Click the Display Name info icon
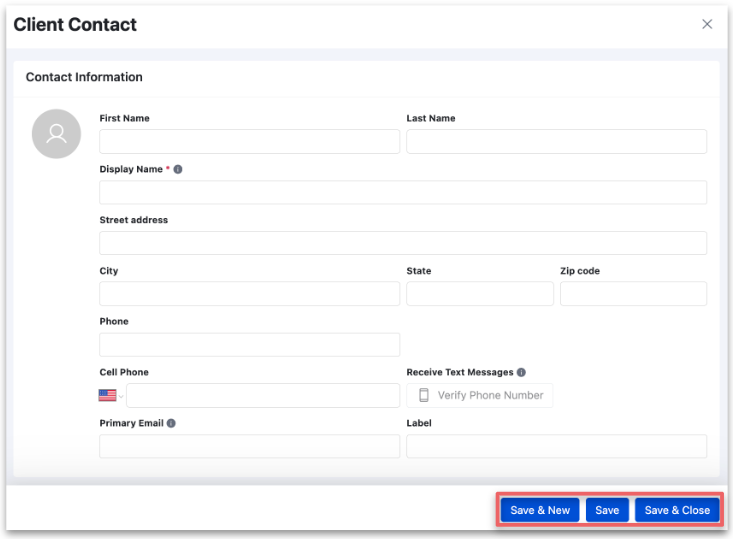 coord(178,169)
